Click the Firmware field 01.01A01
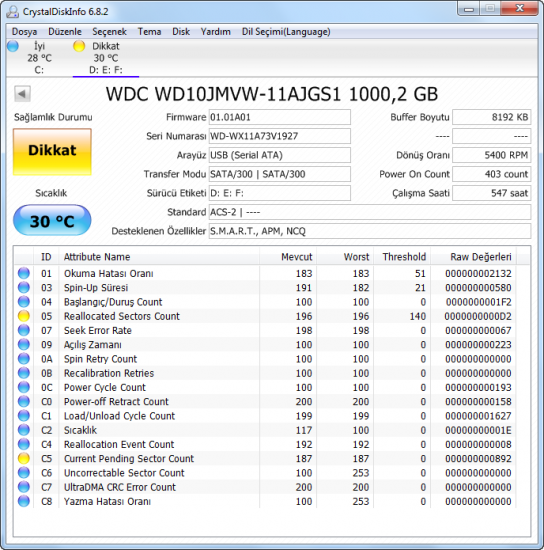This screenshot has height=550, width=544. click(x=280, y=117)
